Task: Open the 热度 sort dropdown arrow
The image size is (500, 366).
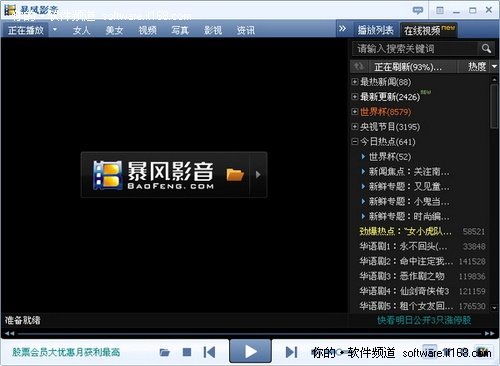Action: pyautogui.click(x=494, y=67)
